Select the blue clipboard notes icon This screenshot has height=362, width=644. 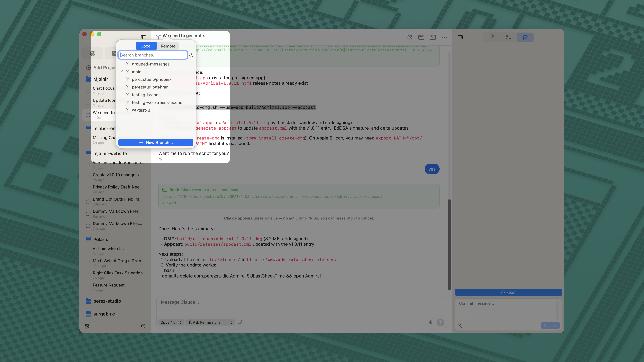(x=525, y=37)
